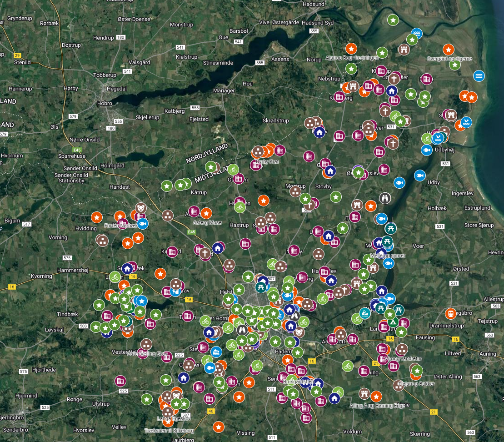
Task: Open the bear marker above Forten Nørbæk
Action: pos(140,208)
